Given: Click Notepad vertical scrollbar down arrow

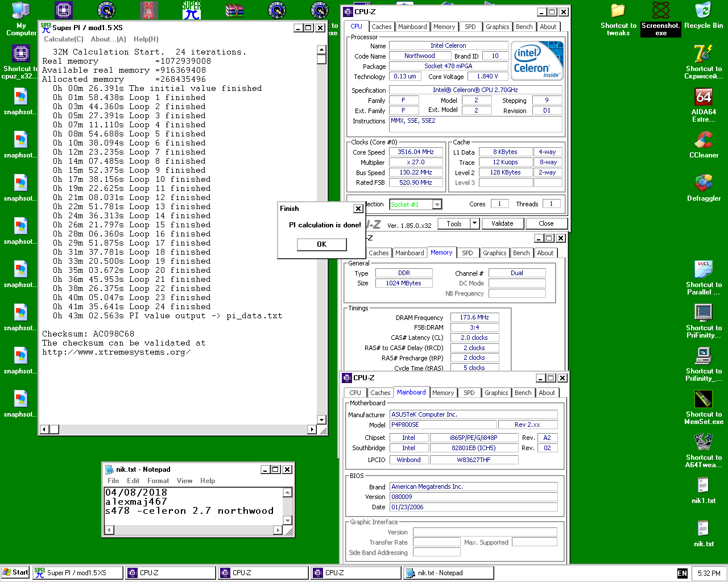Looking at the screenshot, I should tap(287, 520).
